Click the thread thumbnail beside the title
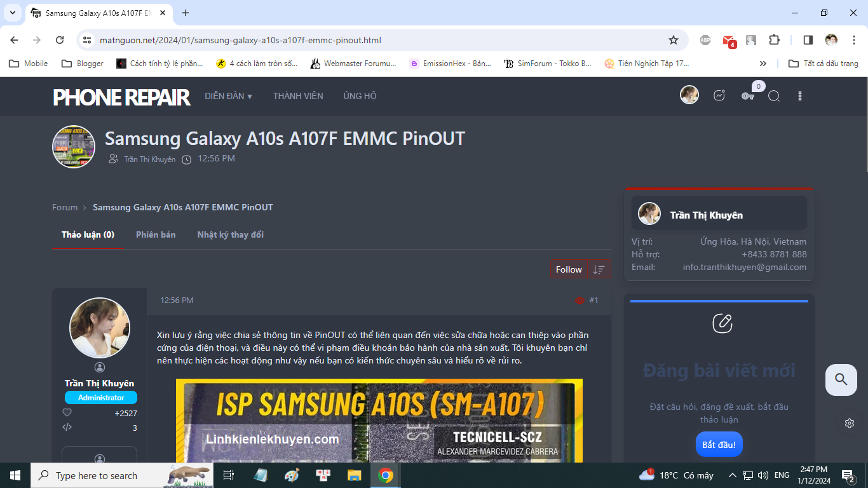 tap(74, 147)
